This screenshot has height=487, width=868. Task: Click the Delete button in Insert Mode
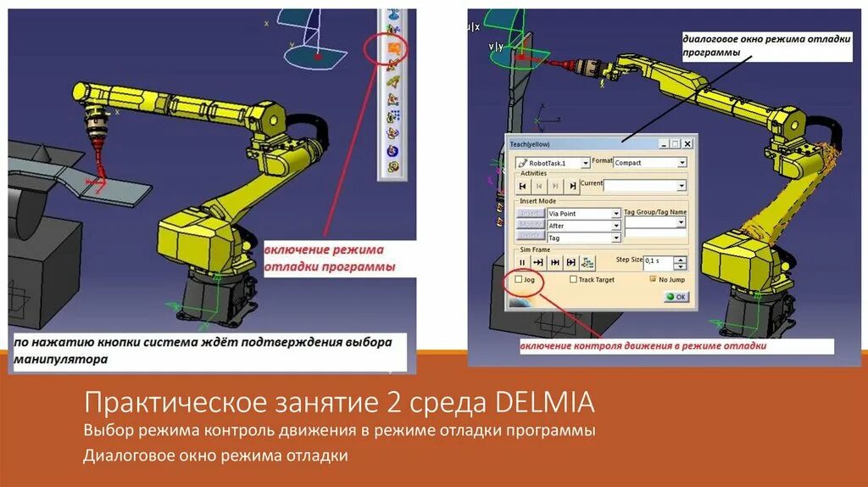tap(531, 236)
